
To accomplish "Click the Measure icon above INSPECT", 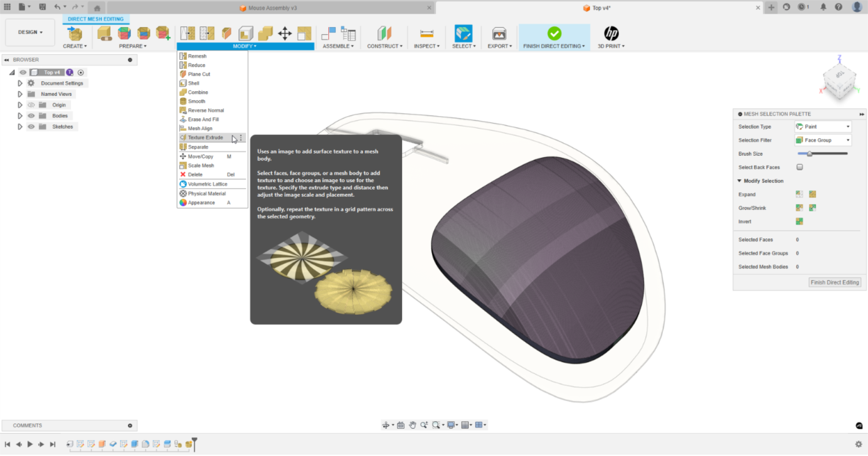I will click(x=426, y=33).
